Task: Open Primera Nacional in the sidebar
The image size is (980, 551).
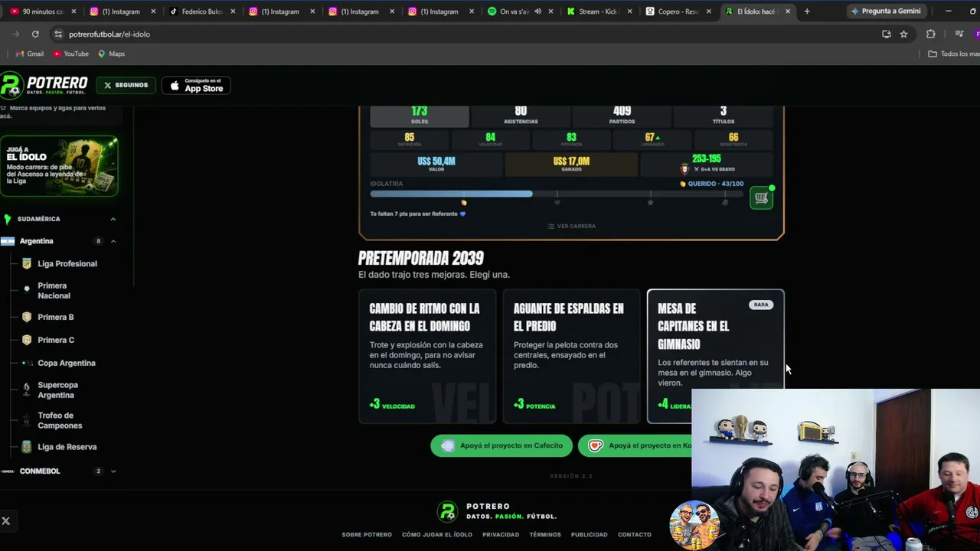Action: 54,291
